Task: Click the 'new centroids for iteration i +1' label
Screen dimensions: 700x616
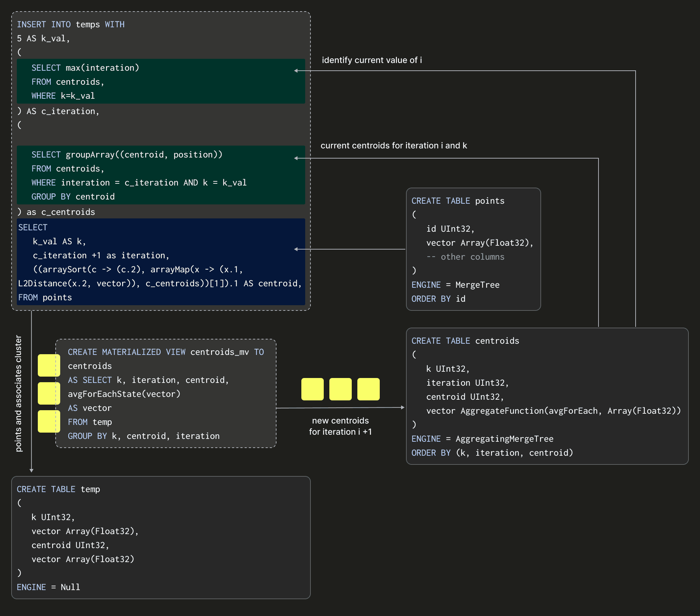Action: [x=340, y=426]
